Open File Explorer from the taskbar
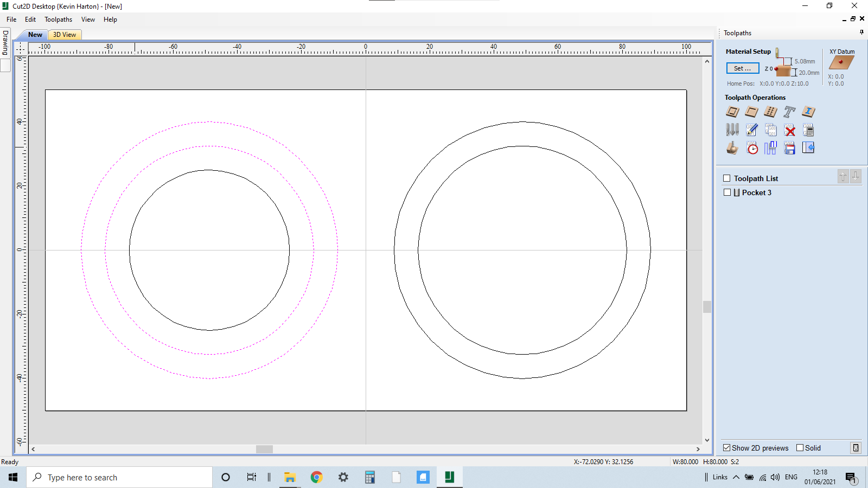Screen dimensions: 868x488 (x=290, y=477)
